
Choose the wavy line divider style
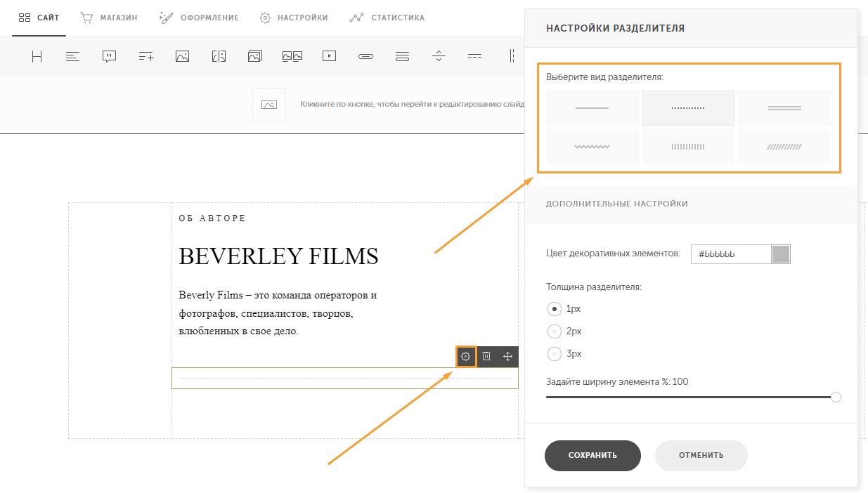pos(592,147)
